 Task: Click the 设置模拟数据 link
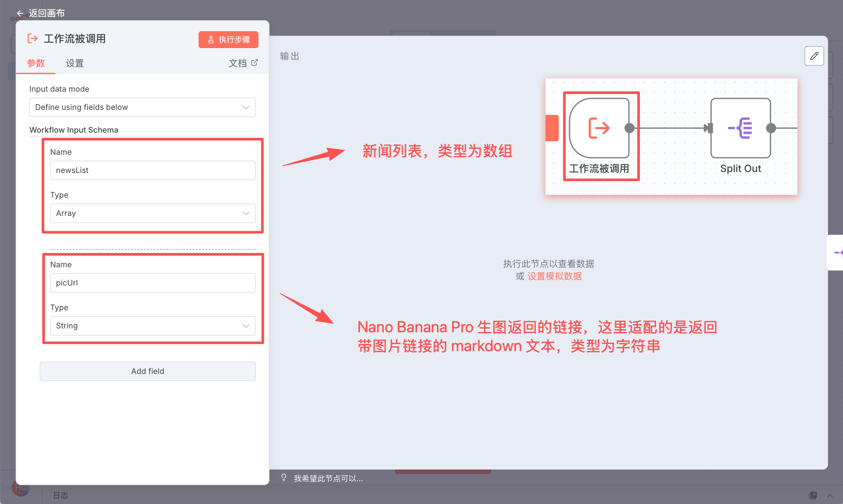point(554,276)
